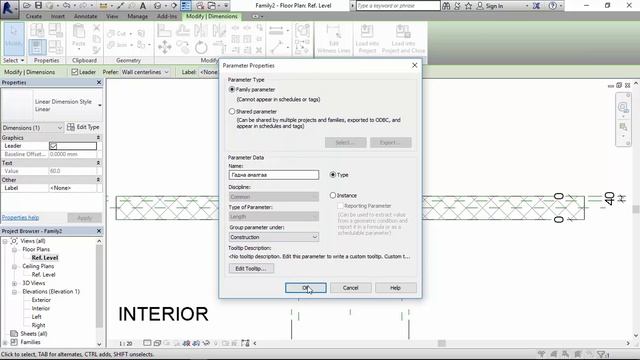Click the navigation wheel icon in drawing area
This screenshot has width=640, height=360.
(623, 107)
